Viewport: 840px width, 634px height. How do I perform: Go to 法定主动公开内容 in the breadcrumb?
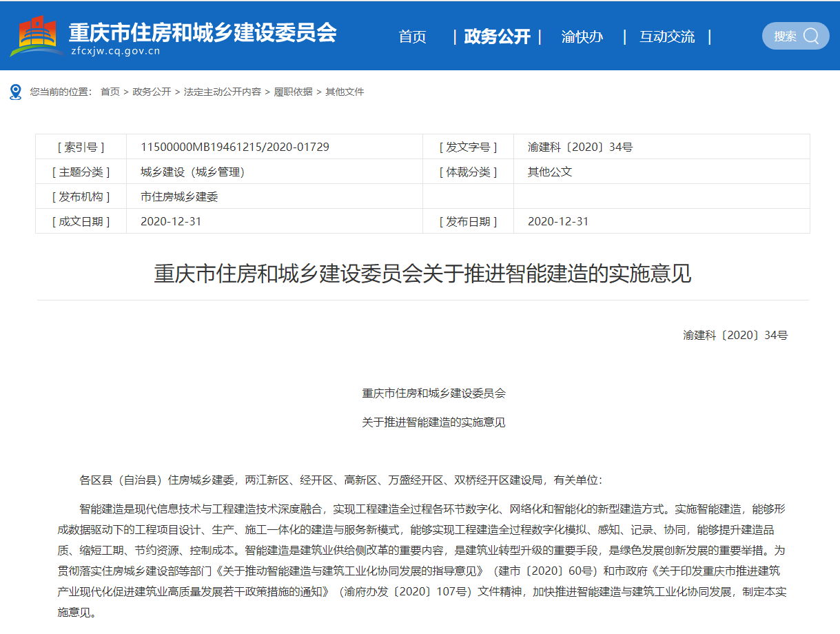click(x=223, y=92)
